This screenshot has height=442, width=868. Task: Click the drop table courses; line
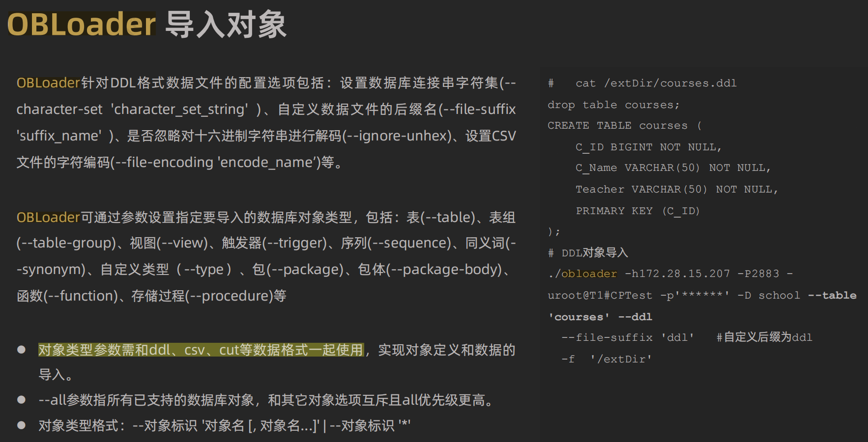click(613, 105)
